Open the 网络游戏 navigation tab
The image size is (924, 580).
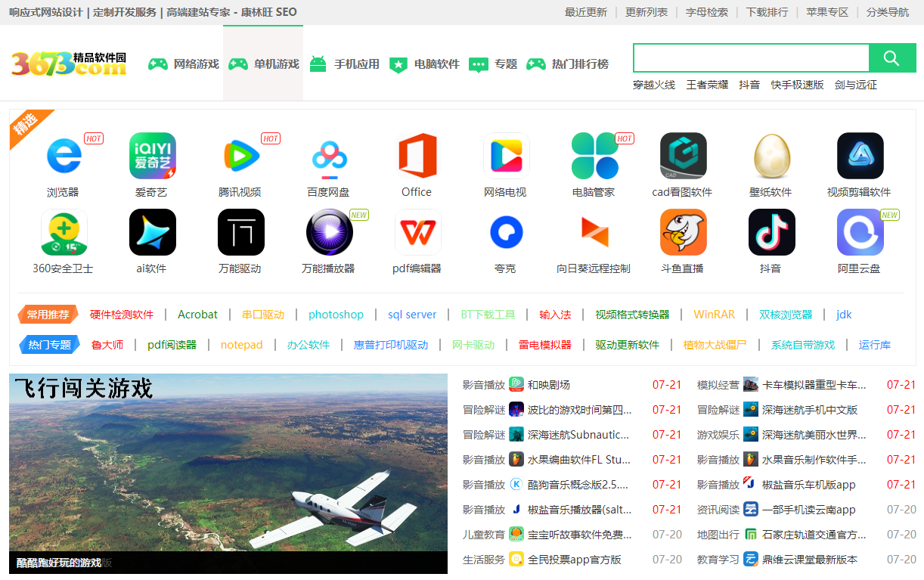(183, 64)
